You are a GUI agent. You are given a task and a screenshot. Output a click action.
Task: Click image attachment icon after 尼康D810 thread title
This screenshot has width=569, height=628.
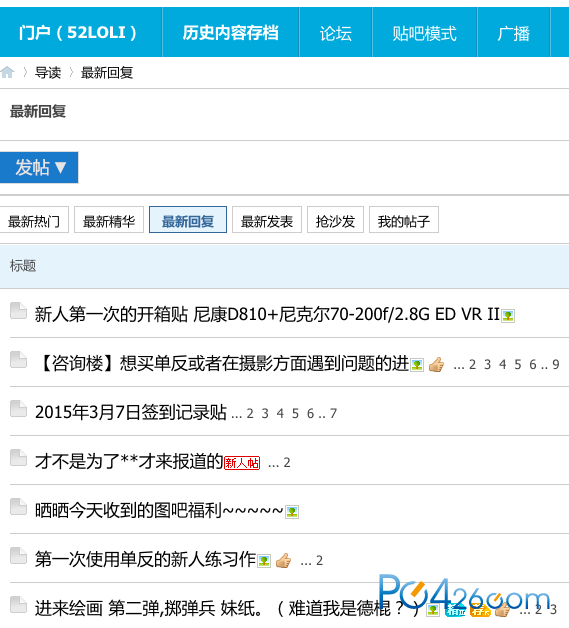tap(508, 316)
